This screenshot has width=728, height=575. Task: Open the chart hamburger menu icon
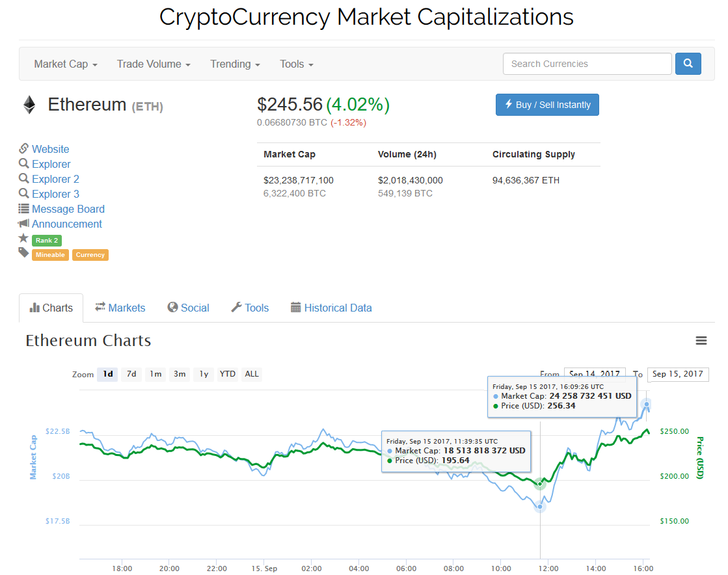click(701, 340)
